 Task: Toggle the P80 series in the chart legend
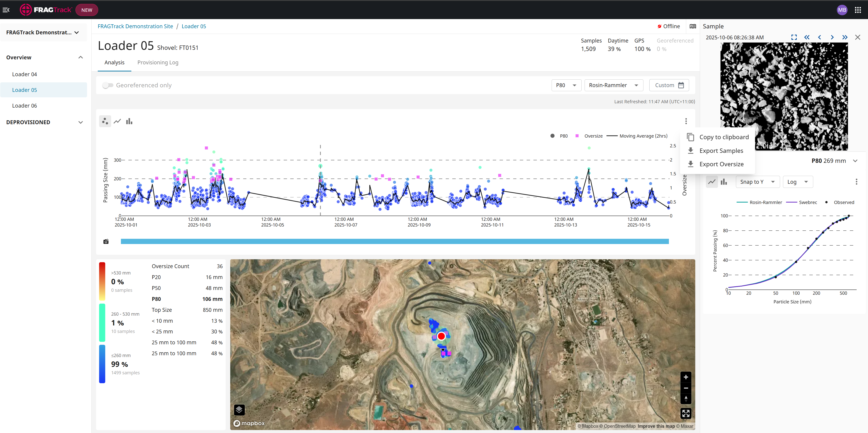pyautogui.click(x=559, y=136)
